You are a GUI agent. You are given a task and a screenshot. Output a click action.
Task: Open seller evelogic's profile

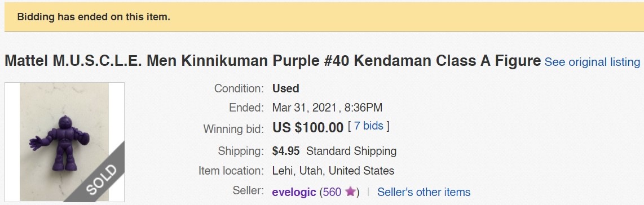tap(294, 192)
